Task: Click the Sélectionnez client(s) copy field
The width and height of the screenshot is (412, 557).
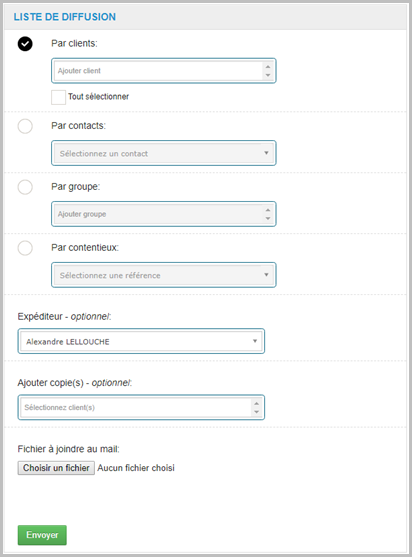Action: coord(141,407)
